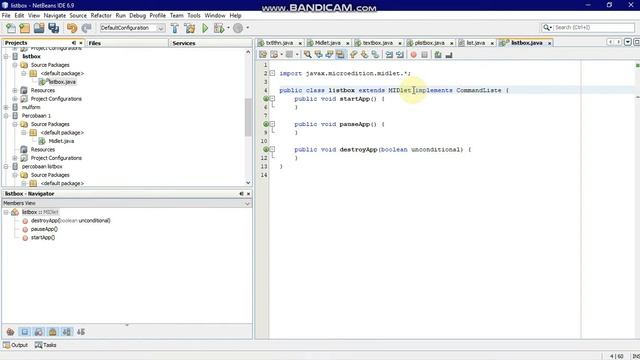Select listbox.java in Projects tree
640x360 pixels.
(x=62, y=82)
